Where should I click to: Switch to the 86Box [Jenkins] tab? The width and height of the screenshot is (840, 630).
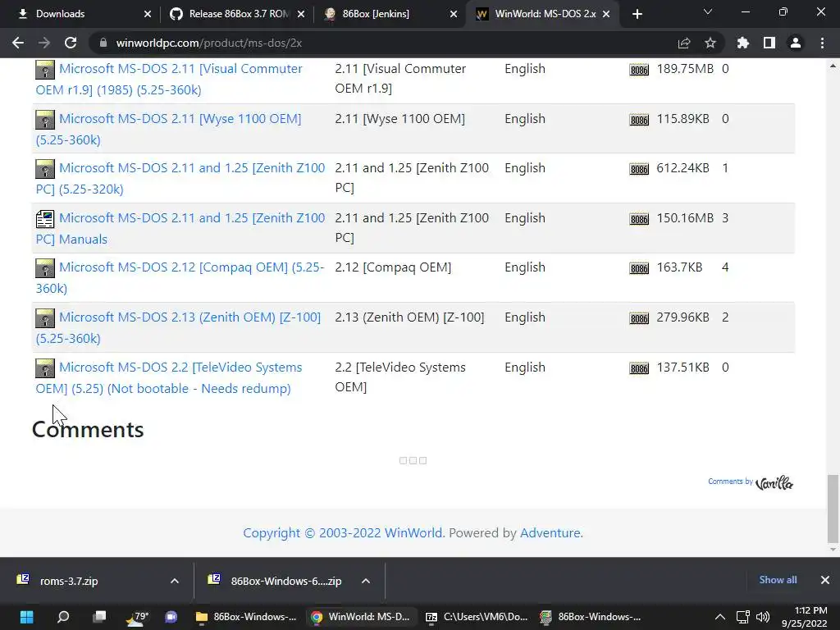(391, 14)
